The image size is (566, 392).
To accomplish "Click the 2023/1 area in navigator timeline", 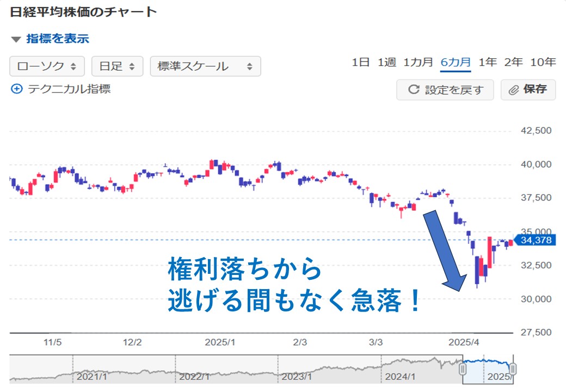I will 297,376.
